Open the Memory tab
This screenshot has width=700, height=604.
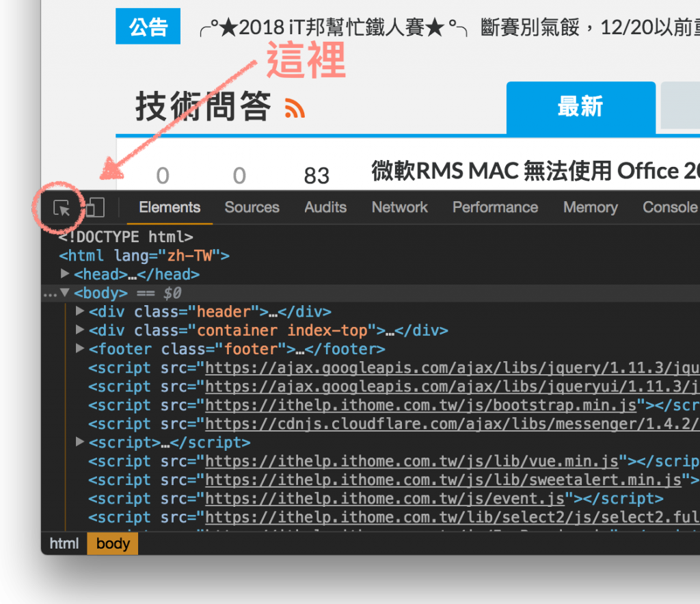tap(590, 207)
